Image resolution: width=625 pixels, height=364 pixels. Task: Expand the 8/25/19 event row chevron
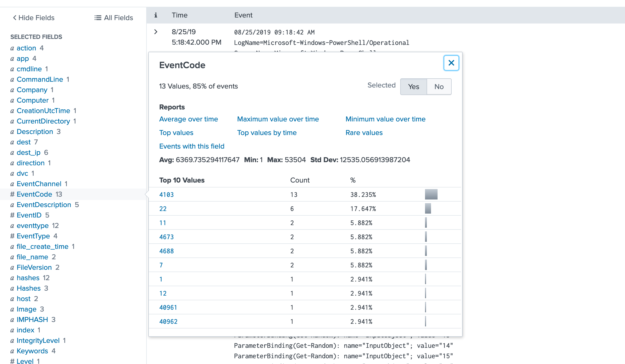(156, 32)
